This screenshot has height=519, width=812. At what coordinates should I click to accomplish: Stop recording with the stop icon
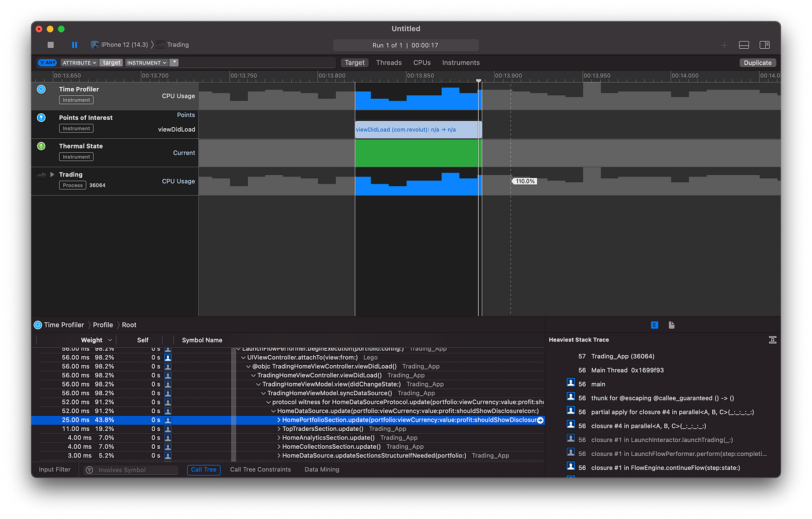(x=50, y=44)
